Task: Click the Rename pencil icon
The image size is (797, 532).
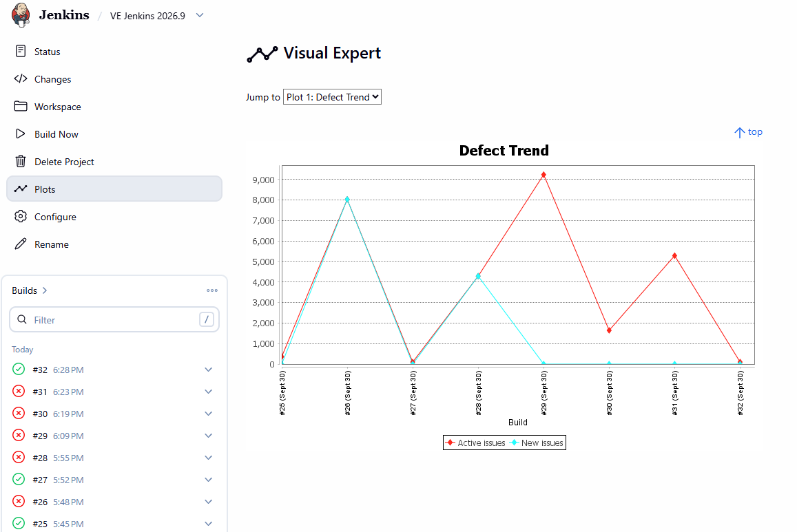Action: [x=21, y=244]
